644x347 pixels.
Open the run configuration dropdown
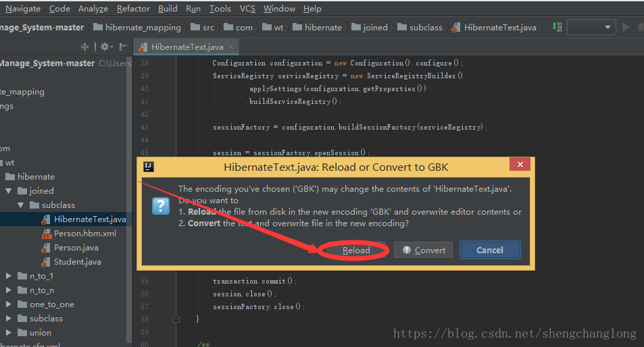pyautogui.click(x=591, y=27)
